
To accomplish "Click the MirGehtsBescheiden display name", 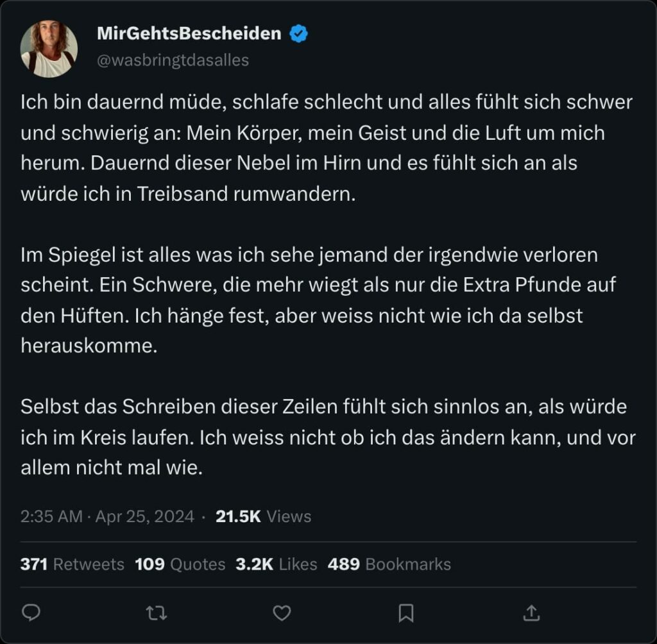I will click(x=189, y=34).
